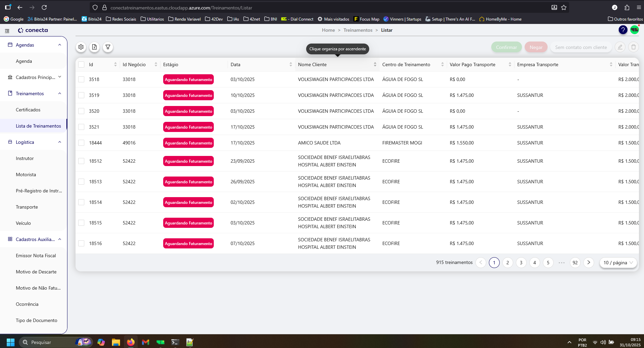
Task: Click the export to Excel file icon
Action: [94, 47]
